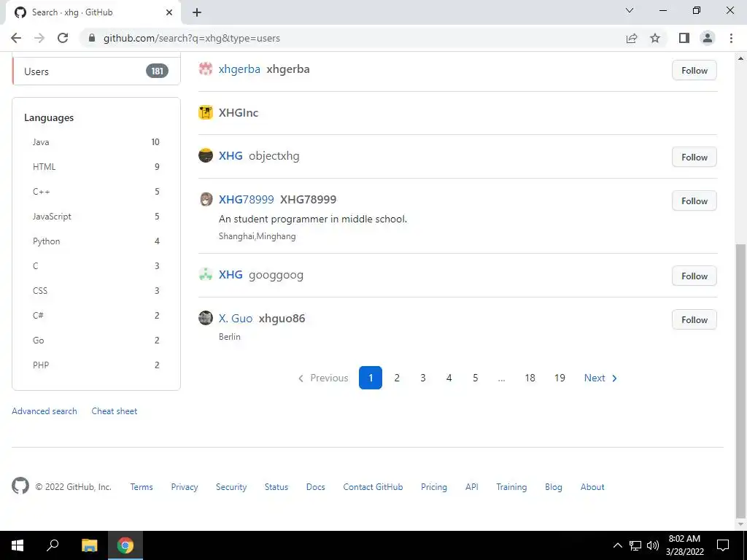
Task: Open the Terms footer link
Action: [142, 486]
